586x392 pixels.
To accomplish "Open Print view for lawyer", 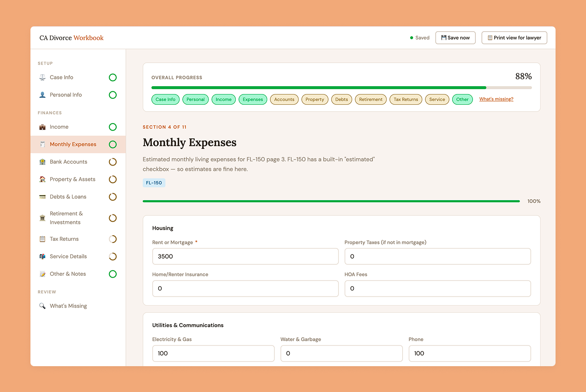I will click(514, 38).
